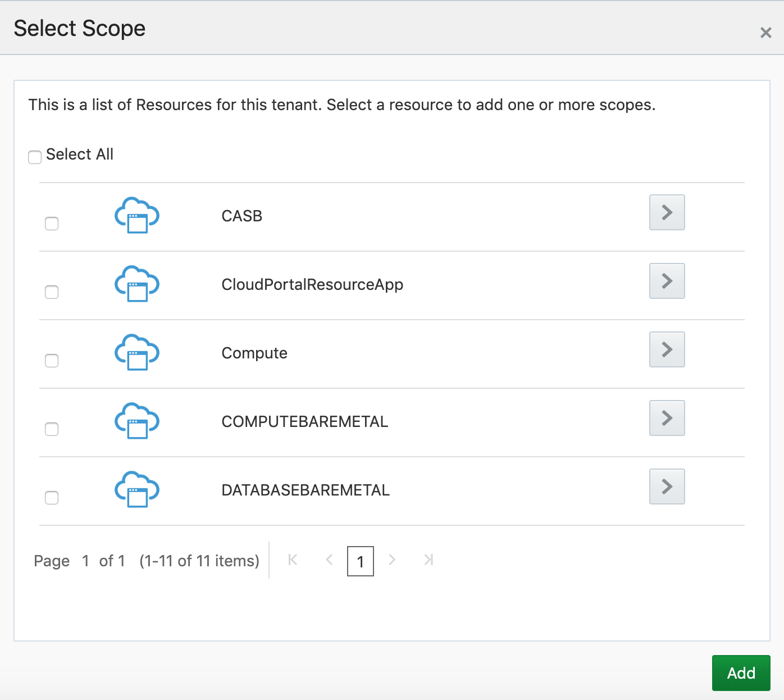This screenshot has height=700, width=784.
Task: Click the DATABASEBAREMETAL resource name
Action: pyautogui.click(x=306, y=490)
